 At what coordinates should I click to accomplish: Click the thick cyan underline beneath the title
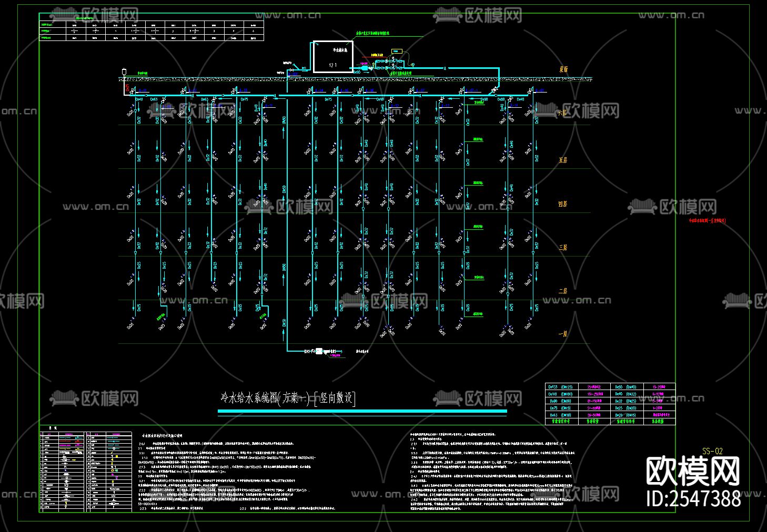point(362,411)
